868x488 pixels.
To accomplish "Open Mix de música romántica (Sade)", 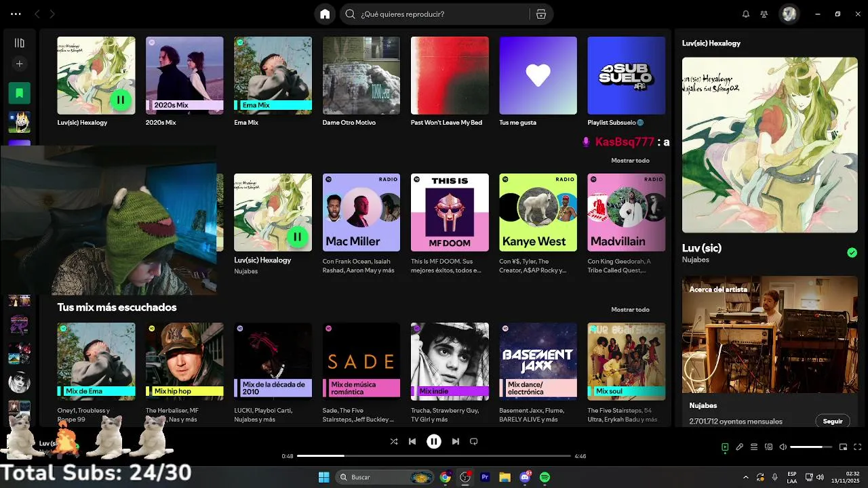I will point(361,373).
